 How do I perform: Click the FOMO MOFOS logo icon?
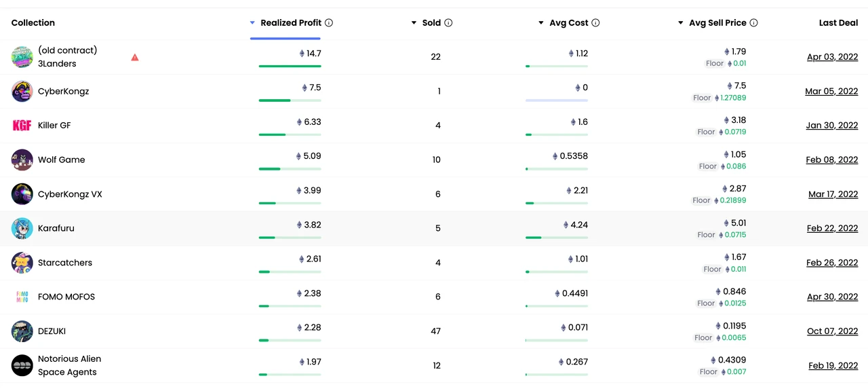[22, 297]
